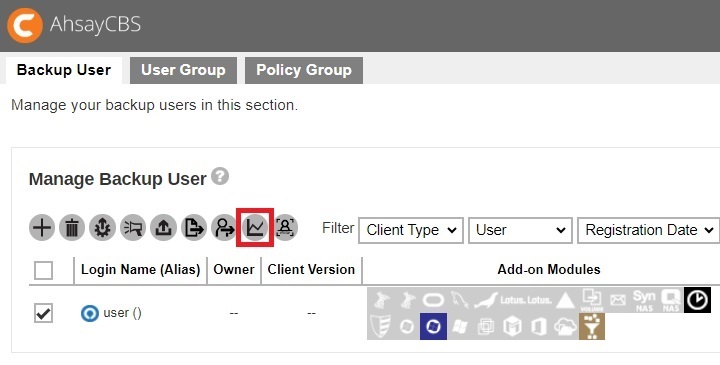Screen dimensions: 720x365
Task: Switch to the User Group tab
Action: (183, 70)
